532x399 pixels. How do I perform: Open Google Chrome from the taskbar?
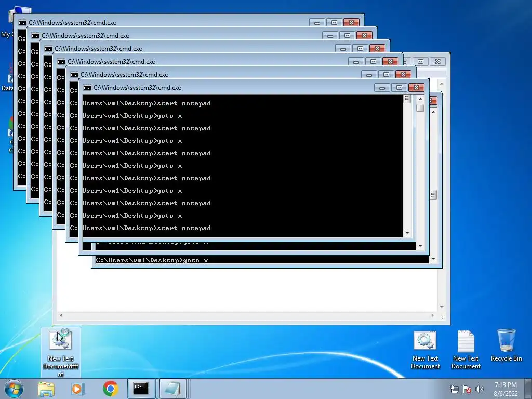[x=111, y=389]
